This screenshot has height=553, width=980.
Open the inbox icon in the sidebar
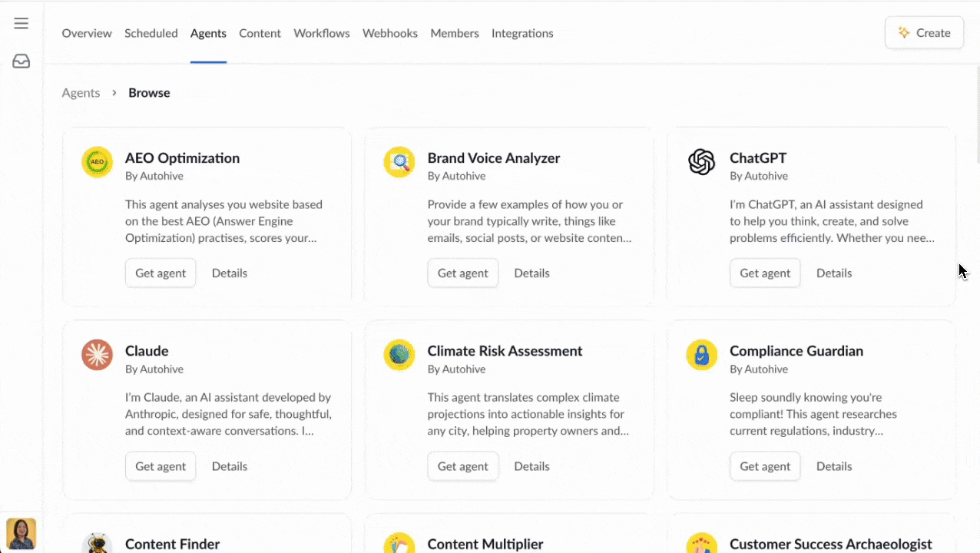tap(21, 61)
